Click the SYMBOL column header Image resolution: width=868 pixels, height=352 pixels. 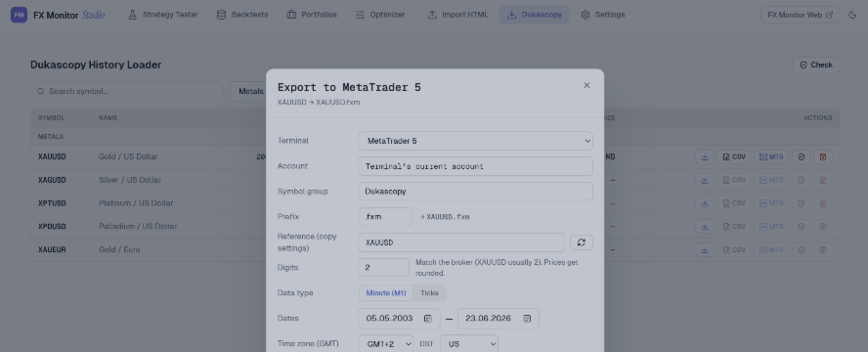pyautogui.click(x=51, y=118)
